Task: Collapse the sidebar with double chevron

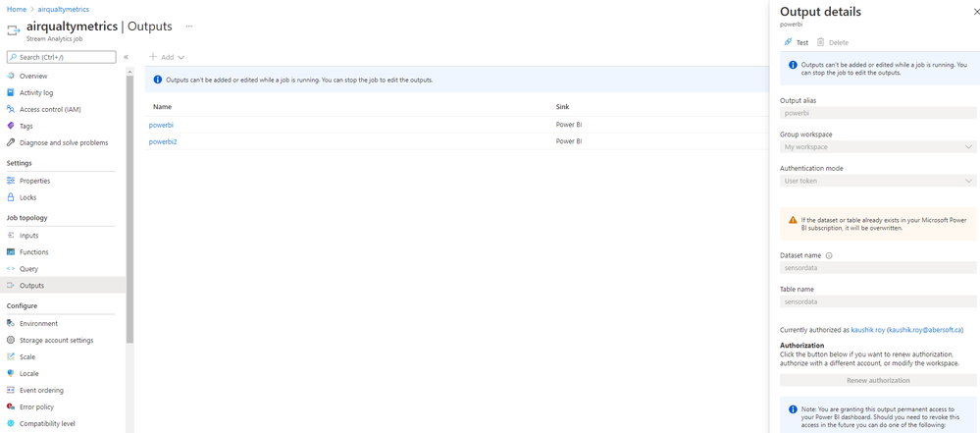Action: pyautogui.click(x=126, y=57)
